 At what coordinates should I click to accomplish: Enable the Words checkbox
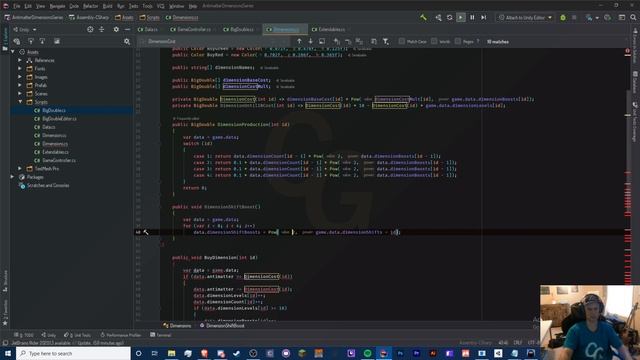(434, 41)
